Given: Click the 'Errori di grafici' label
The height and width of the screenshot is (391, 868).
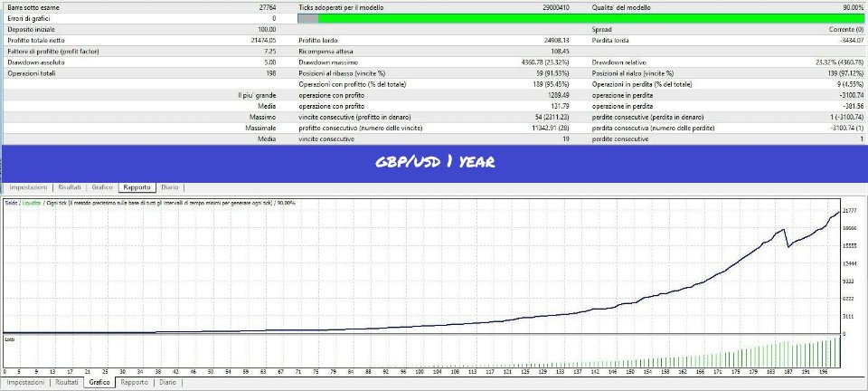Looking at the screenshot, I should [x=29, y=19].
